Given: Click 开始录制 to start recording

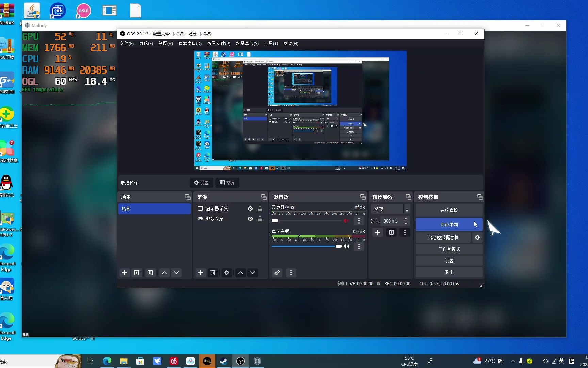Looking at the screenshot, I should point(449,225).
